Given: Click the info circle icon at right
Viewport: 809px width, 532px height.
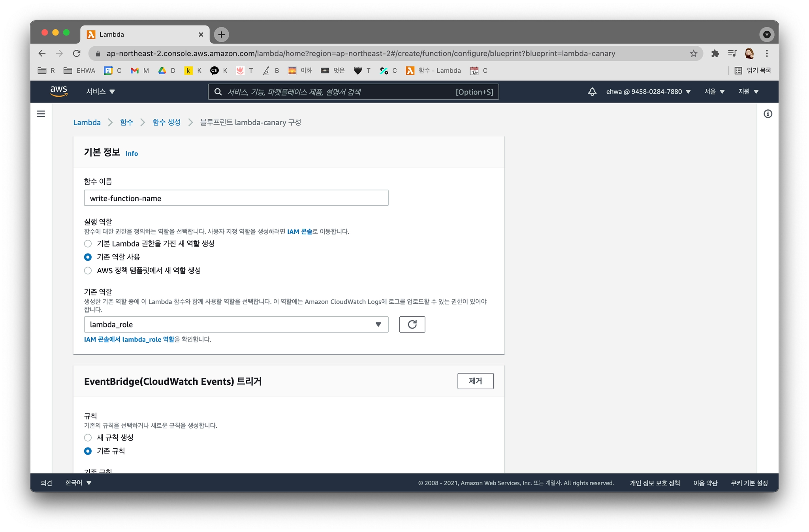Looking at the screenshot, I should [x=768, y=114].
